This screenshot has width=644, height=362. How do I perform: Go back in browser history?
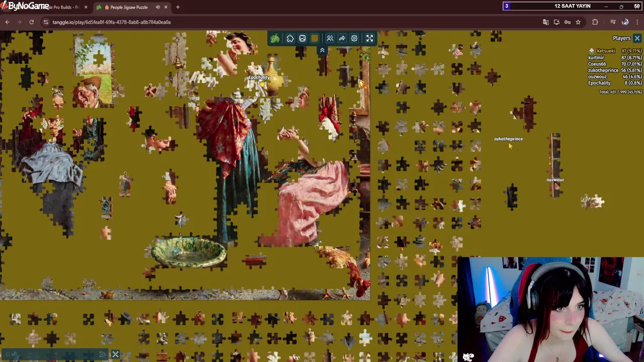(7, 22)
